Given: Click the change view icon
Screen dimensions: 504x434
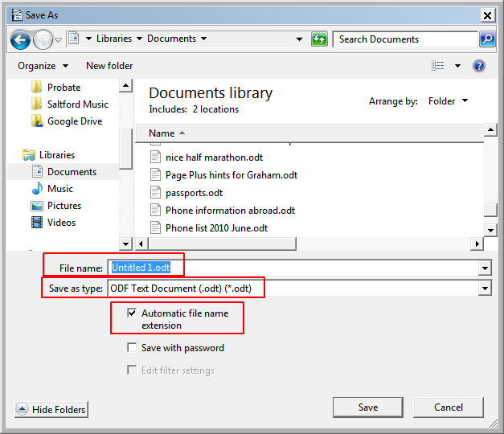Looking at the screenshot, I should (x=438, y=66).
